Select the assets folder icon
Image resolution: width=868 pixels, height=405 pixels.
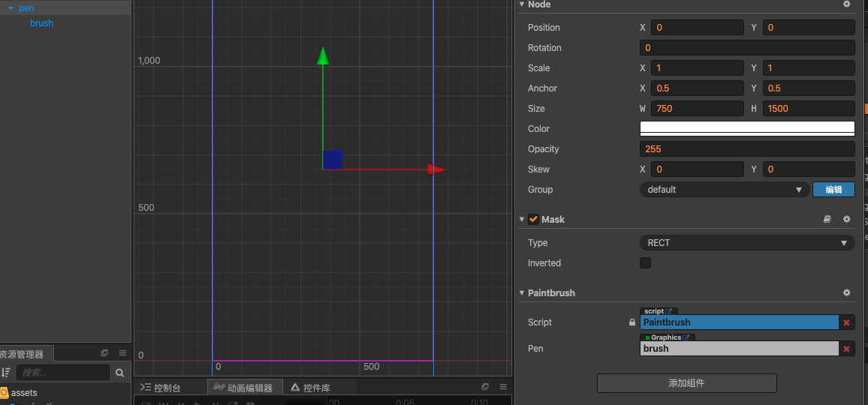pos(4,393)
